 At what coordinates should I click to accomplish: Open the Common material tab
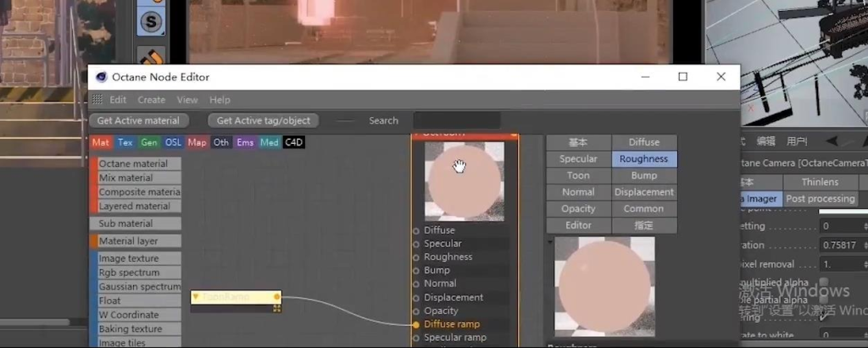point(644,208)
